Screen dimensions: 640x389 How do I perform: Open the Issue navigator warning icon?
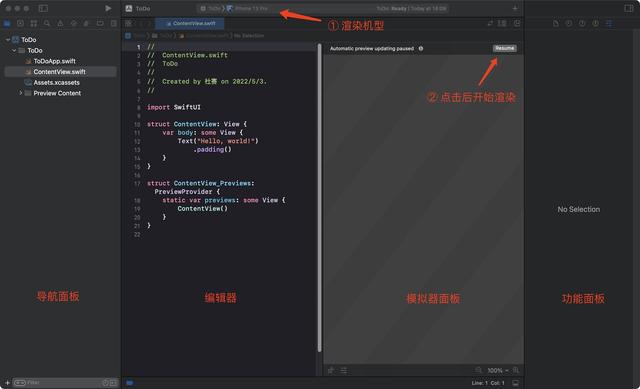(x=60, y=23)
